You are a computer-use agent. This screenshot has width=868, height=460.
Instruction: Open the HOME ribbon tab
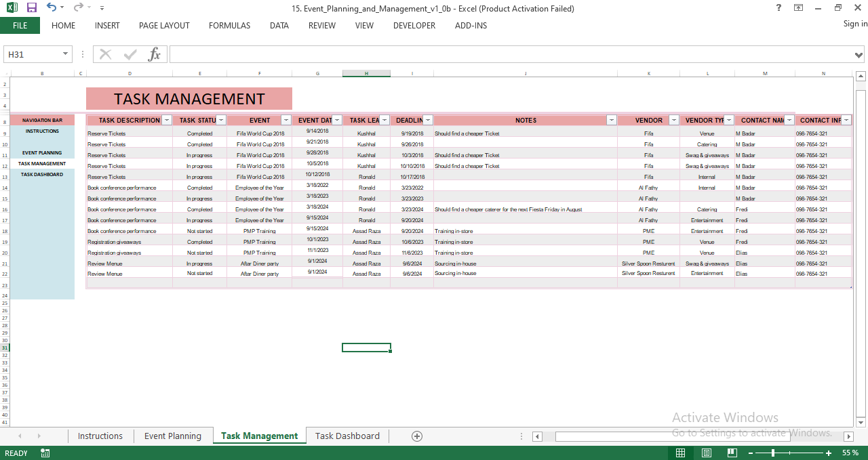(63, 26)
